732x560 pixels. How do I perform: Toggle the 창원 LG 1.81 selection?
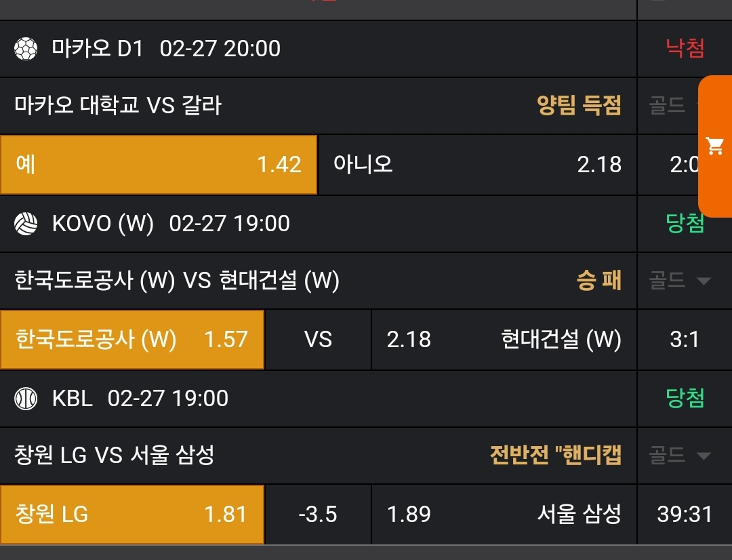coord(132,515)
